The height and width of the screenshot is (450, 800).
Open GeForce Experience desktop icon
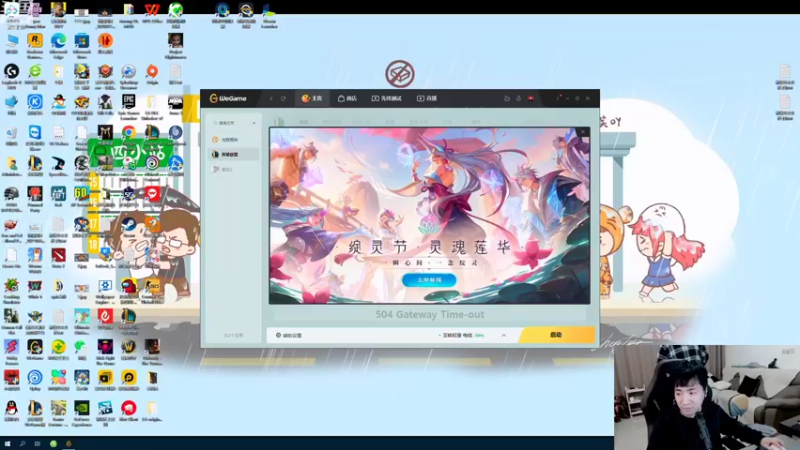[82, 412]
